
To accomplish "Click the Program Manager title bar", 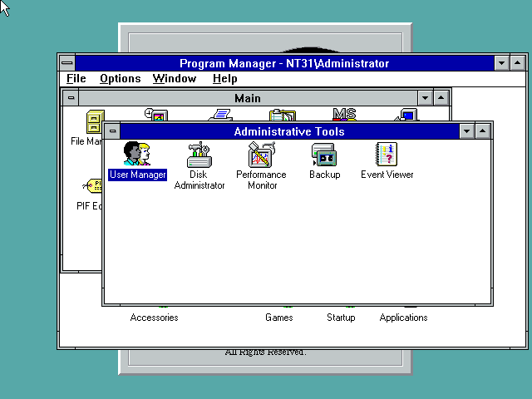I will 284,63.
